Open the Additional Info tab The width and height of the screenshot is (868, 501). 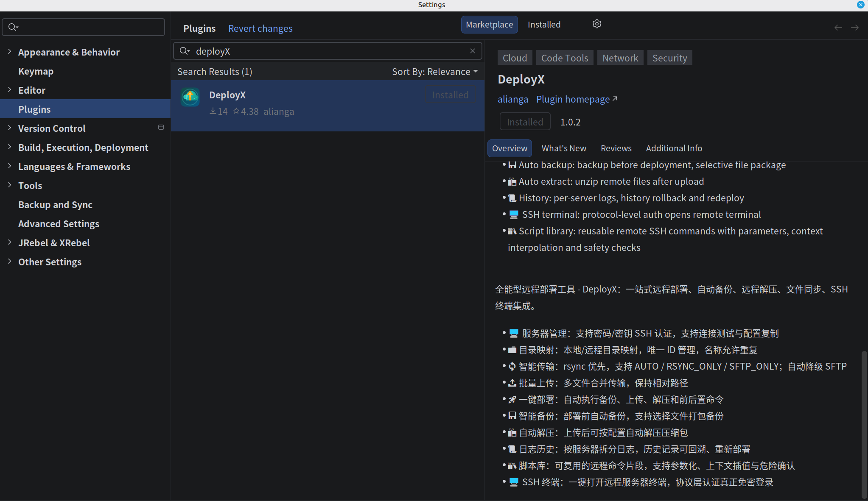tap(674, 148)
